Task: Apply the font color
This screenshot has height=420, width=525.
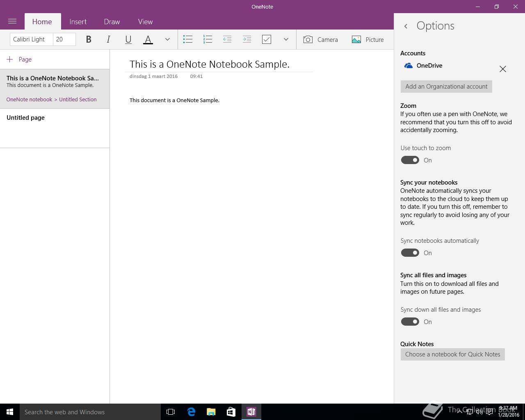Action: [x=148, y=39]
